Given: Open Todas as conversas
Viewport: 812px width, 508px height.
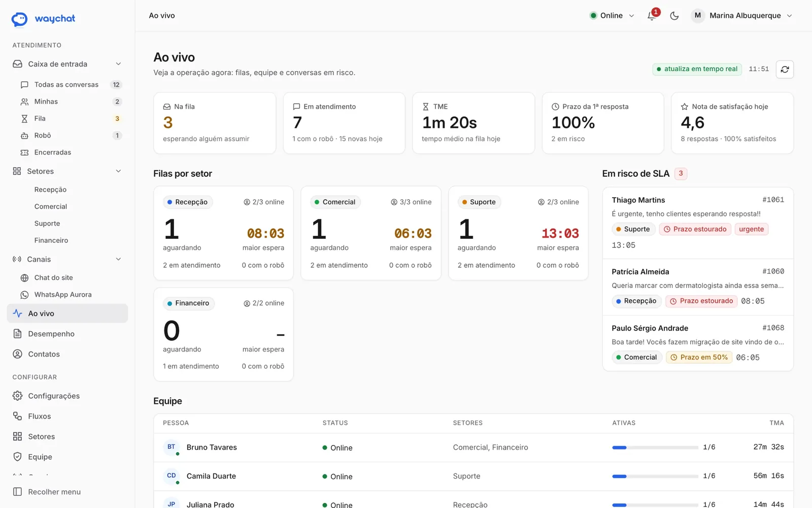Looking at the screenshot, I should [71, 85].
